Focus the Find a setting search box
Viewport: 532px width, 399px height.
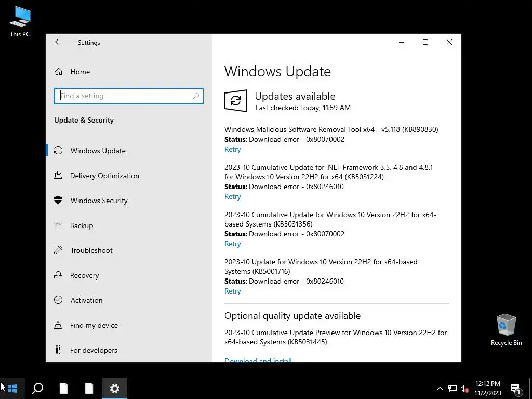(129, 96)
